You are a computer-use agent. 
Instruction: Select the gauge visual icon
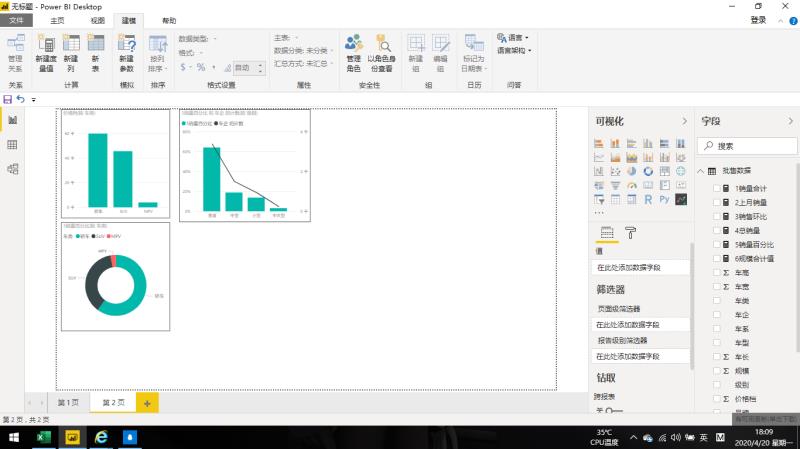point(632,185)
